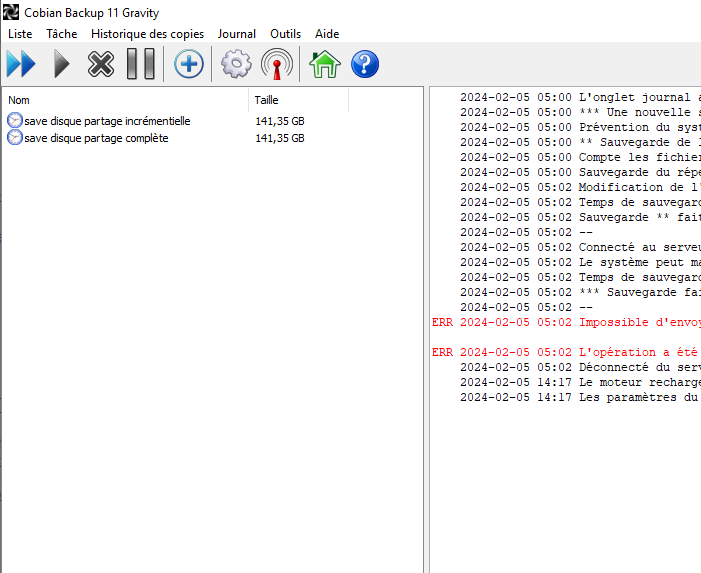Pause the backup with pause icon
The image size is (701, 573).
click(x=141, y=64)
